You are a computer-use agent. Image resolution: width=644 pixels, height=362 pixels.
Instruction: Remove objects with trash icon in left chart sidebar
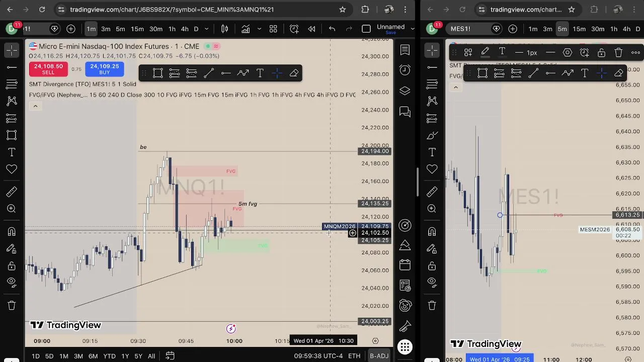12,305
